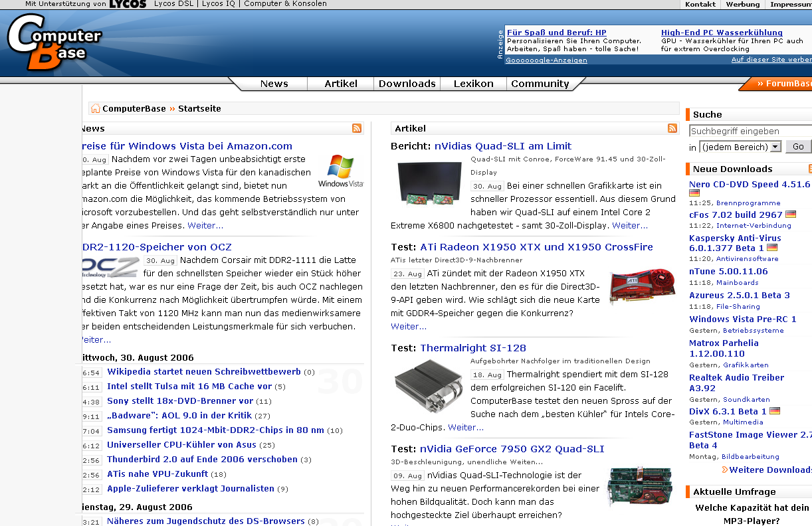The image size is (812, 526).
Task: Open Wikipedia startet neuen Schreibwettbewerb news
Action: [204, 372]
